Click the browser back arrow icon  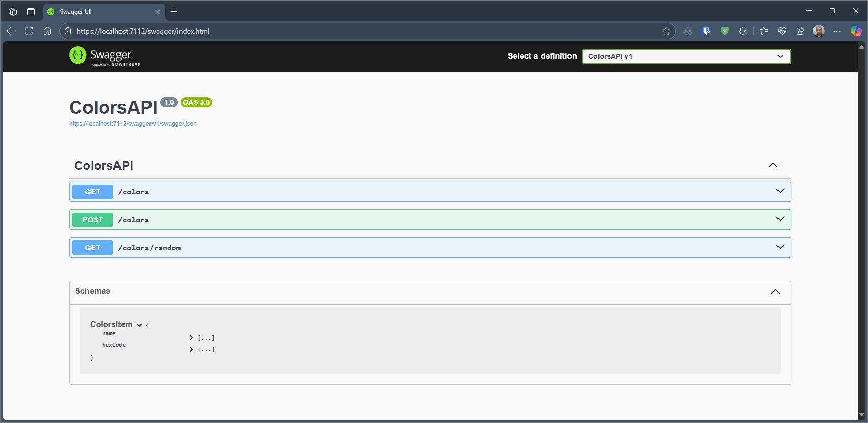(11, 31)
